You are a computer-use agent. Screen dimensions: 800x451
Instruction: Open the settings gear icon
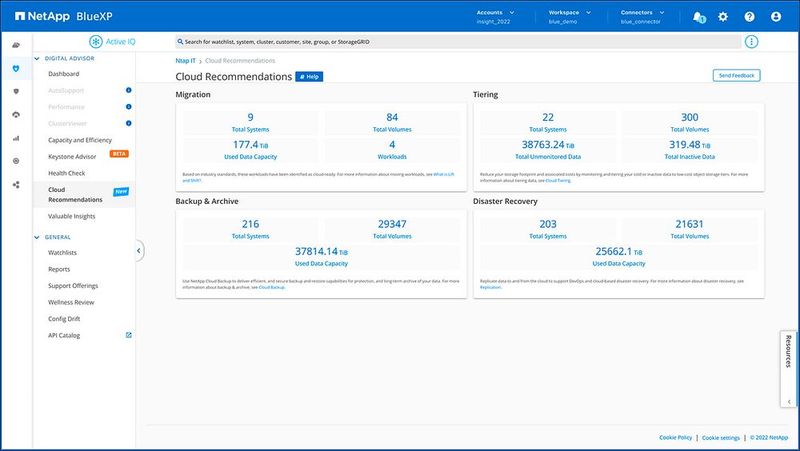click(723, 17)
